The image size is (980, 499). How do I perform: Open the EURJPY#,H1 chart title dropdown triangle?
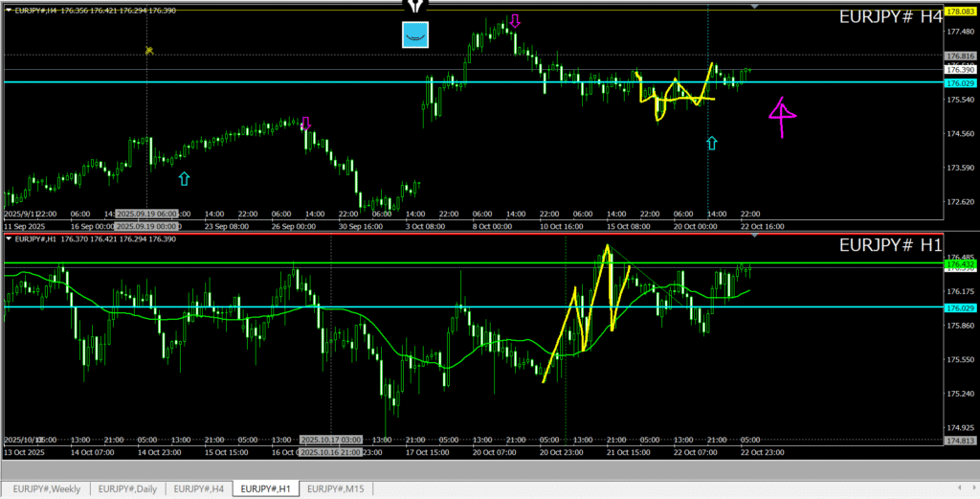10,239
